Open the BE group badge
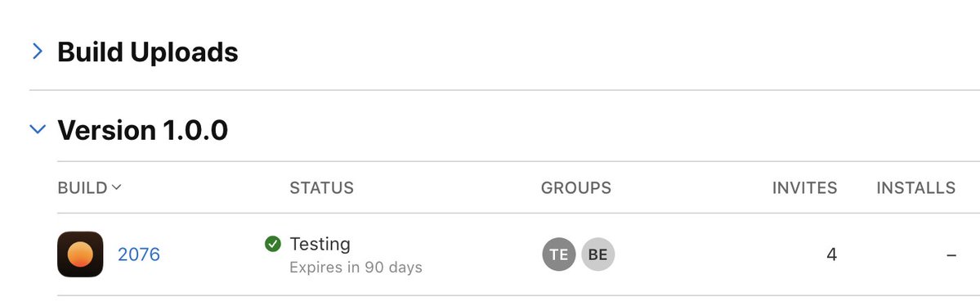This screenshot has height=306, width=980. pyautogui.click(x=598, y=254)
